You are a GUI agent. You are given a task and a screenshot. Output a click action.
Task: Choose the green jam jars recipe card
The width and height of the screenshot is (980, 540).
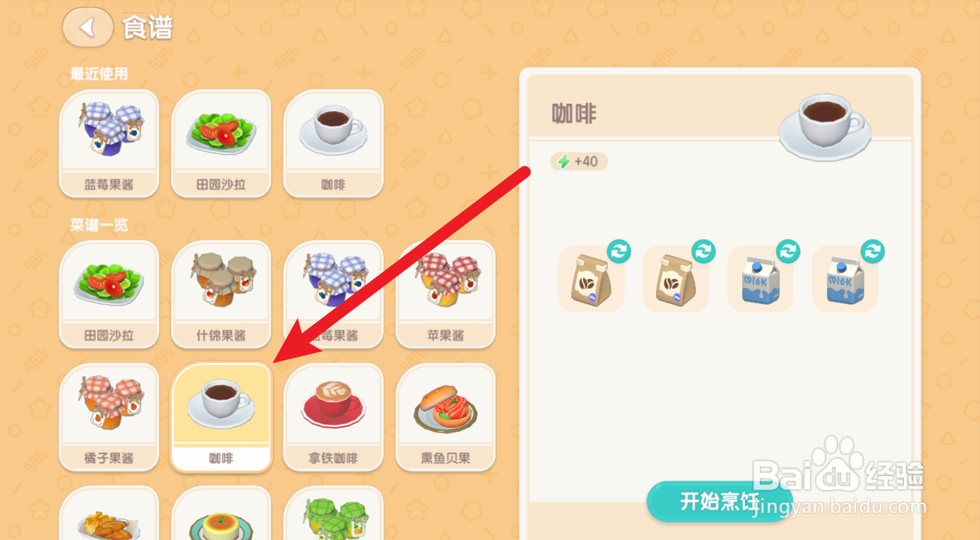333,514
